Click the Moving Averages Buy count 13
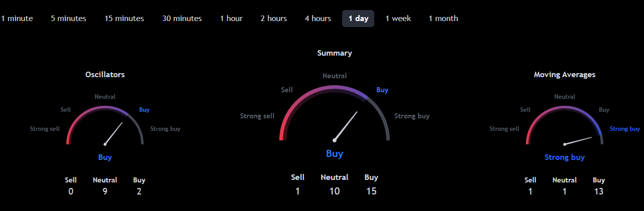 pos(598,191)
